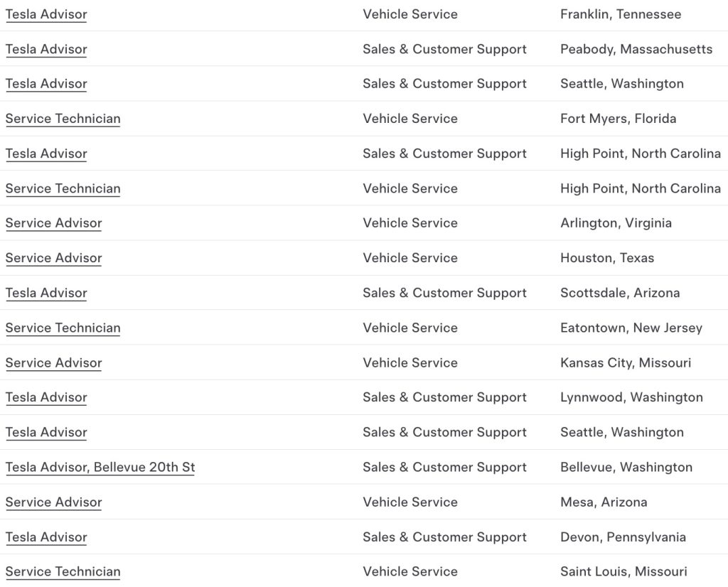
Task: Click the Bellevue, Washington location text
Action: (626, 467)
